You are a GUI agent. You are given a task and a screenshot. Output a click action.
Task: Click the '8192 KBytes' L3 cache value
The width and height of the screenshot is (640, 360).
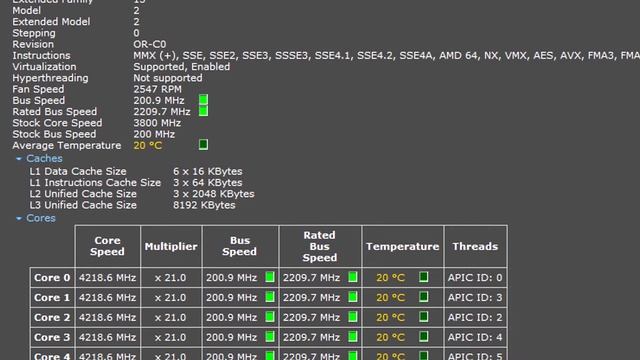(x=204, y=205)
